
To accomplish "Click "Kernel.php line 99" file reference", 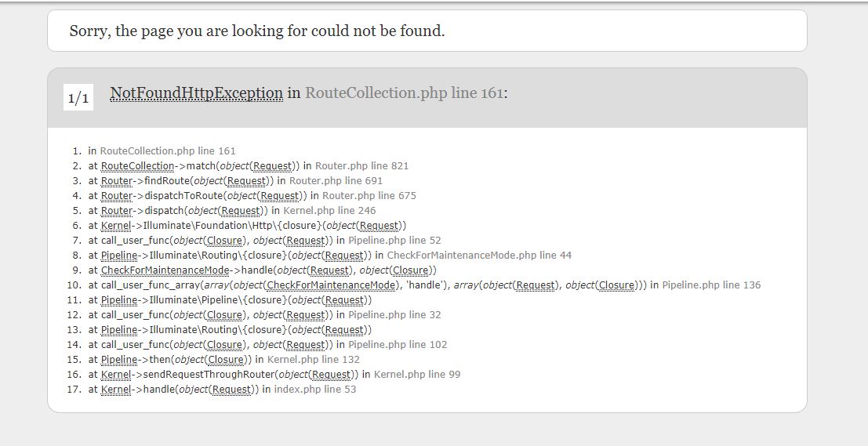I will point(417,375).
